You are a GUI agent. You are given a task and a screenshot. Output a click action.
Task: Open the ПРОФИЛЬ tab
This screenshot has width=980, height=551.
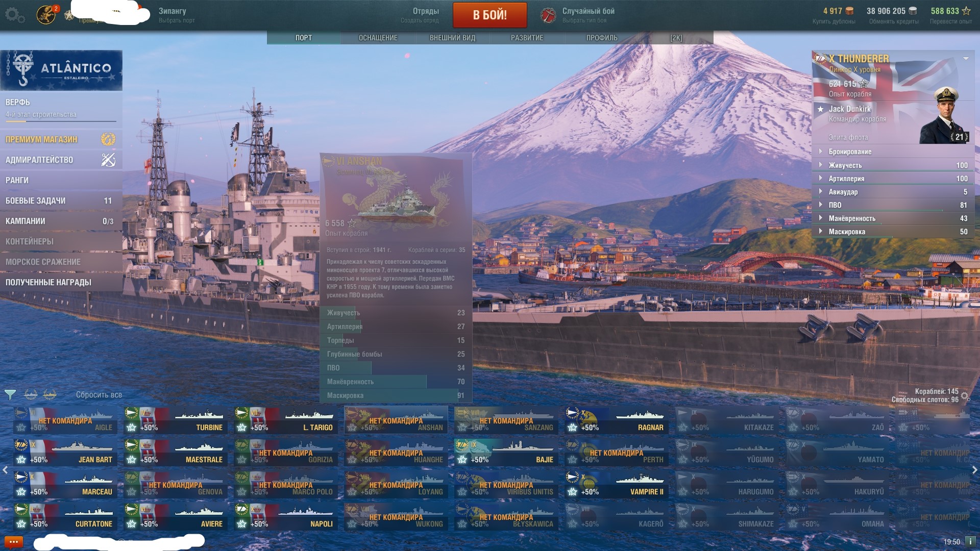(601, 38)
